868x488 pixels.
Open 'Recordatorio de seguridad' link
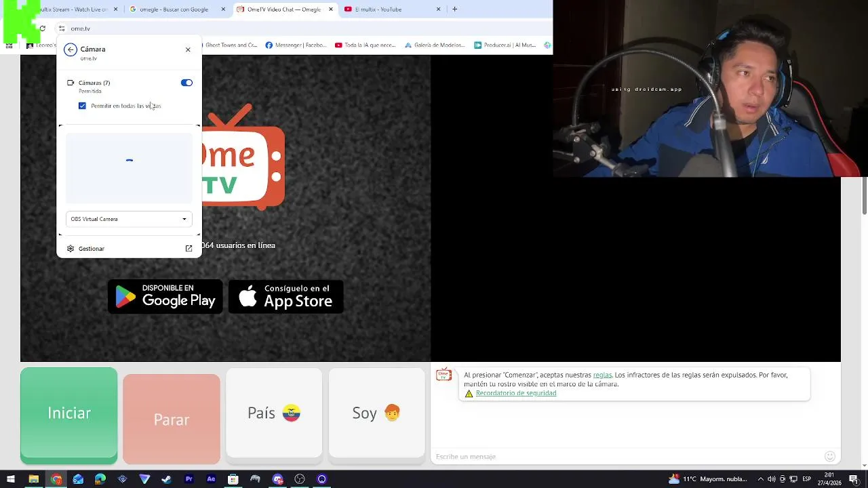coord(516,393)
